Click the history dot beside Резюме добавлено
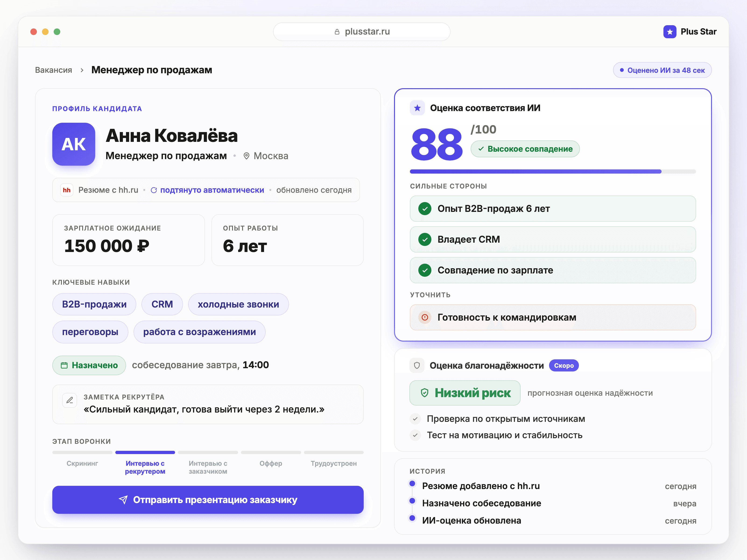 pos(412,483)
